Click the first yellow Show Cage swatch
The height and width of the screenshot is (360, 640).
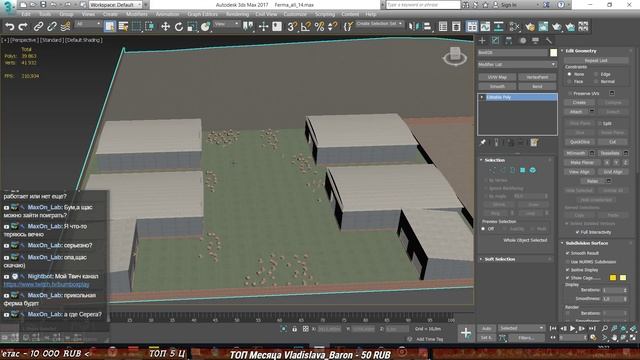613,278
